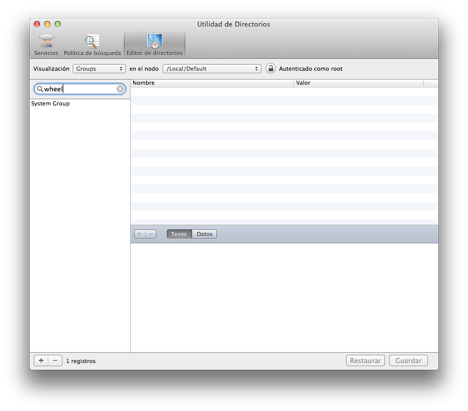Sort by the Nombre column header

pos(212,83)
